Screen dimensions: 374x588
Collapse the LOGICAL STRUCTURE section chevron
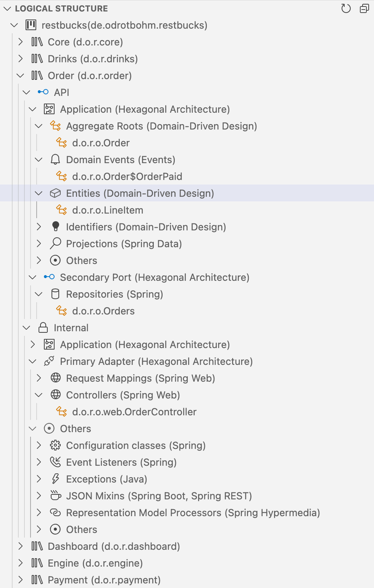[x=7, y=8]
